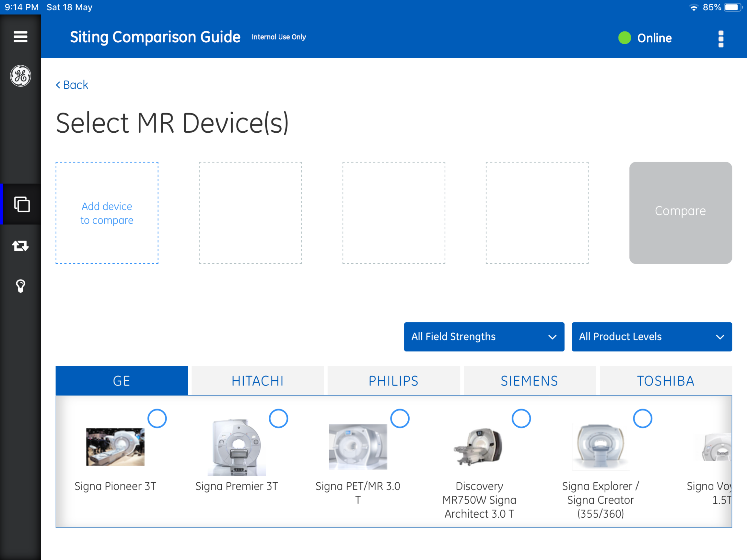
Task: Switch to the PHILIPS tab
Action: point(394,381)
